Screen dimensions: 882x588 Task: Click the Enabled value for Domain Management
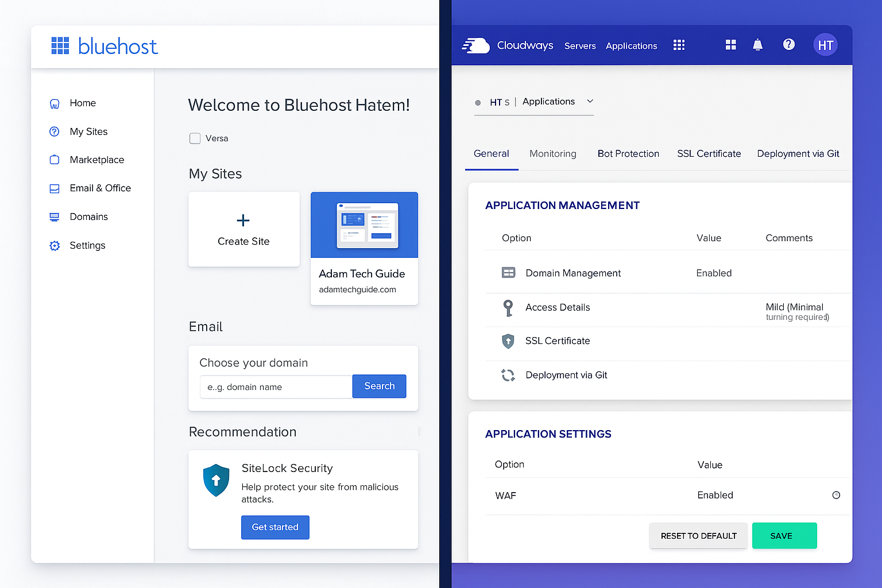(x=714, y=273)
